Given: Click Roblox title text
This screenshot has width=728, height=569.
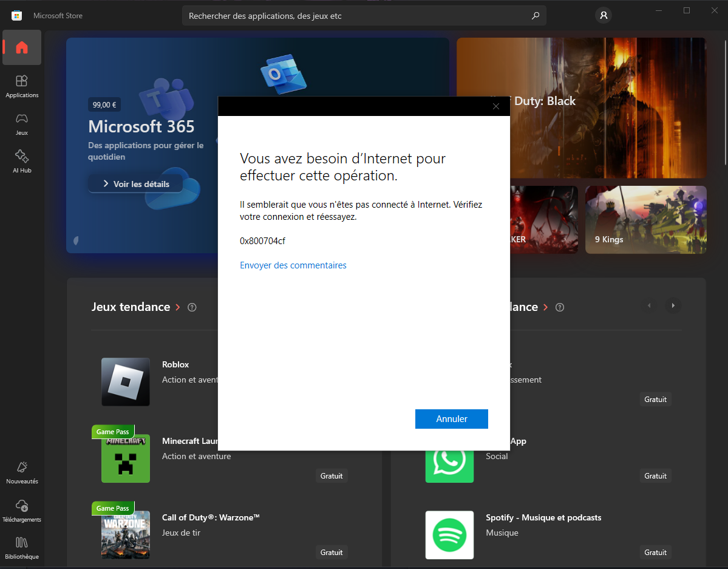Looking at the screenshot, I should coord(175,364).
